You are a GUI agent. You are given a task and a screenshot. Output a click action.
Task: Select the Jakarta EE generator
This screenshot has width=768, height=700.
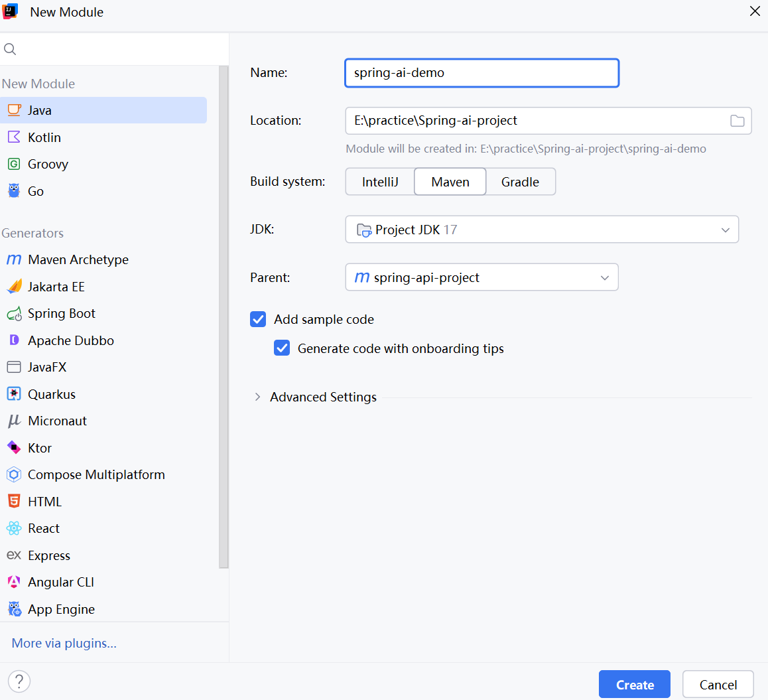[x=103, y=287]
